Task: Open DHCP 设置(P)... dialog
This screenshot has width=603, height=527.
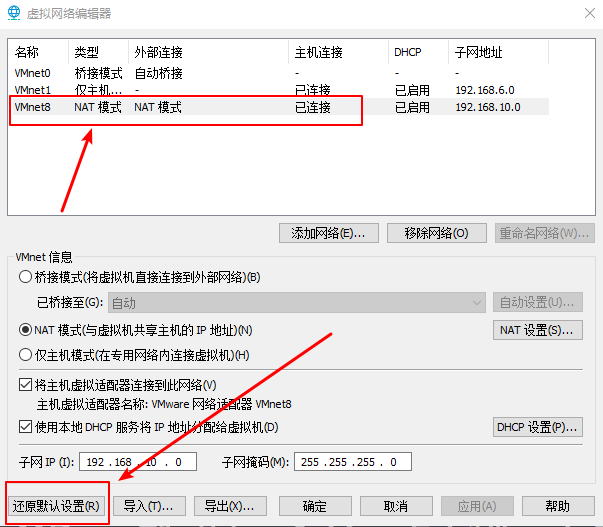Action: (x=538, y=427)
